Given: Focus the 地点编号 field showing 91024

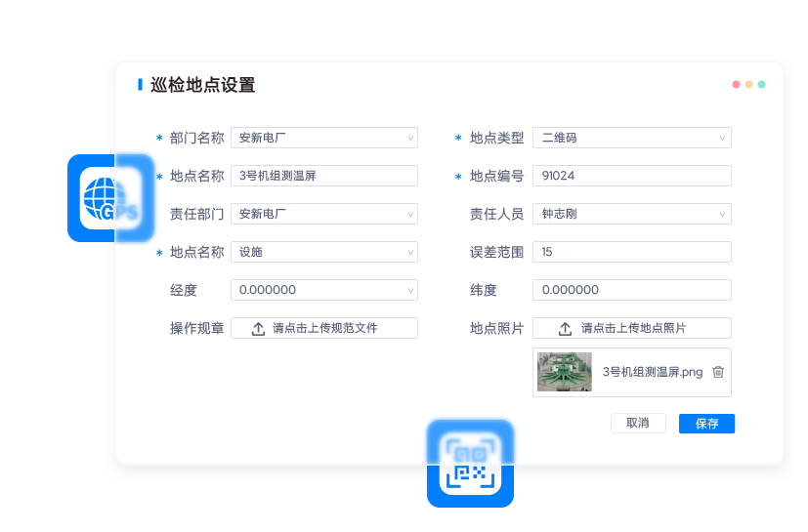Looking at the screenshot, I should (x=631, y=177).
